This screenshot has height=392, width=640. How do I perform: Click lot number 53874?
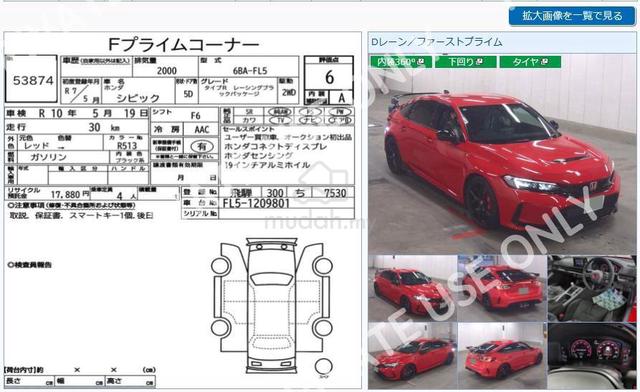pos(33,81)
